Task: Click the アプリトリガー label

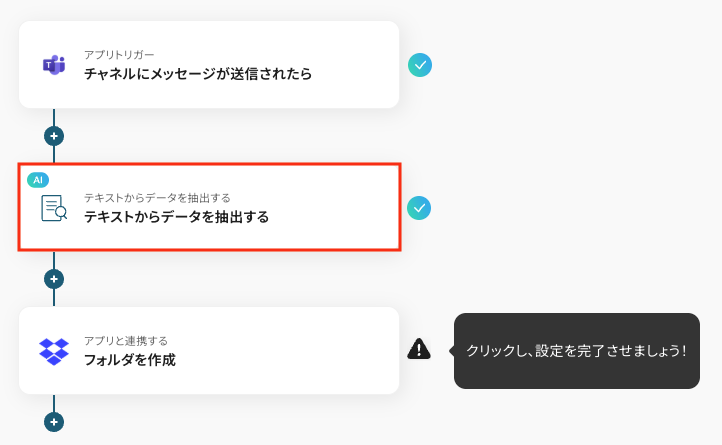Action: [x=119, y=55]
